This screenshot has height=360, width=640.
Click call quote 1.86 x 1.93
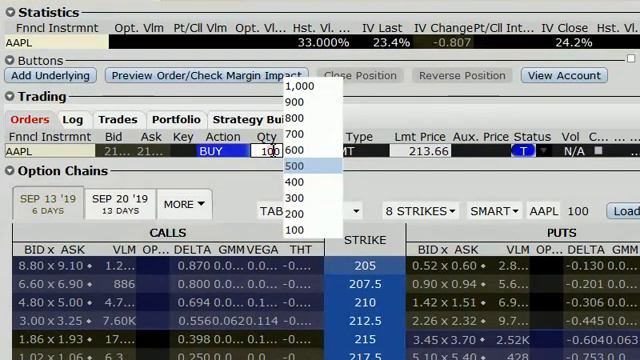pos(51,339)
